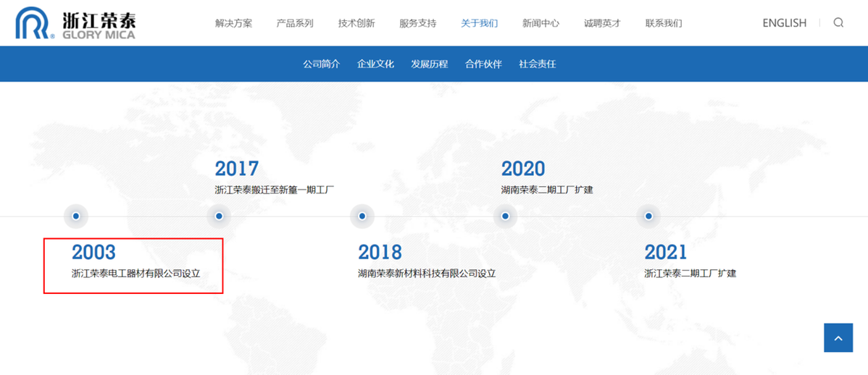
Task: Click the back-to-top arrow button
Action: pyautogui.click(x=838, y=337)
